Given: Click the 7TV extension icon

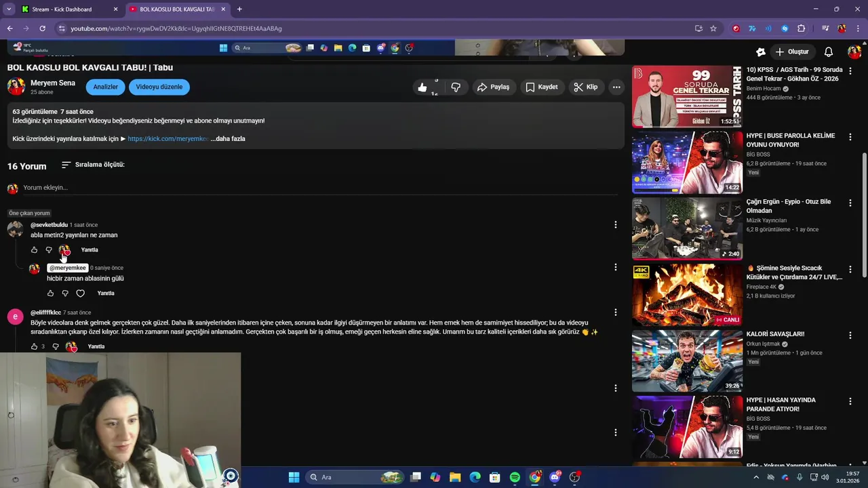Looking at the screenshot, I should pyautogui.click(x=752, y=28).
